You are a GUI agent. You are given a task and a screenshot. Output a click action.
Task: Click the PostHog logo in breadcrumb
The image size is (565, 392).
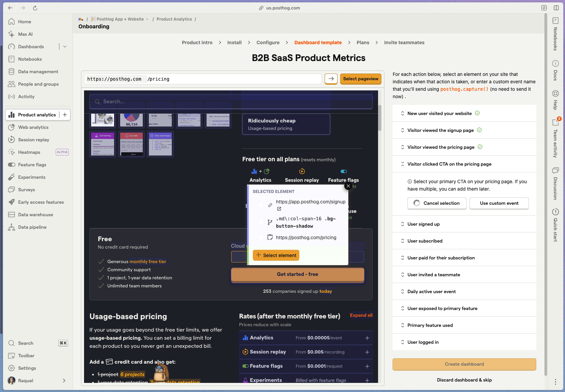(81, 19)
